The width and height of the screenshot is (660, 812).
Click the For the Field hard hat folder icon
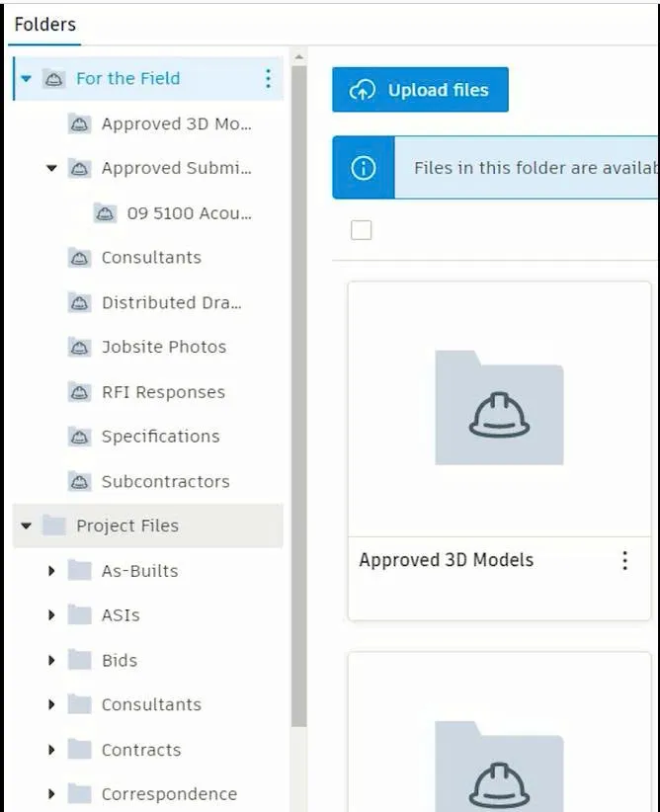click(x=53, y=79)
